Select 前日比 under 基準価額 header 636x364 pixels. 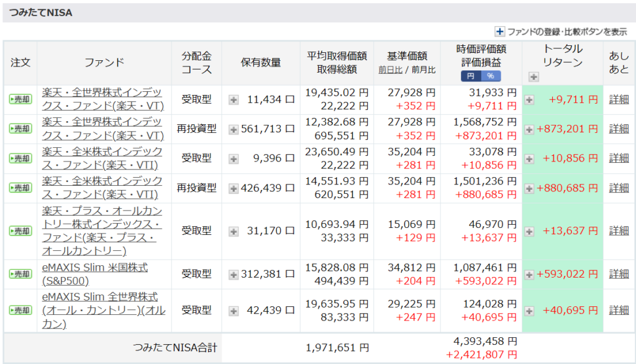coord(390,70)
